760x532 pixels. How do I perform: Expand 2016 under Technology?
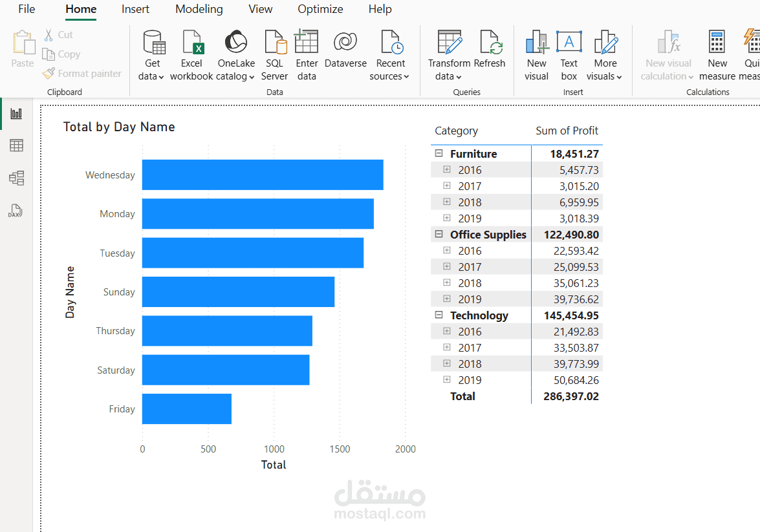click(447, 331)
